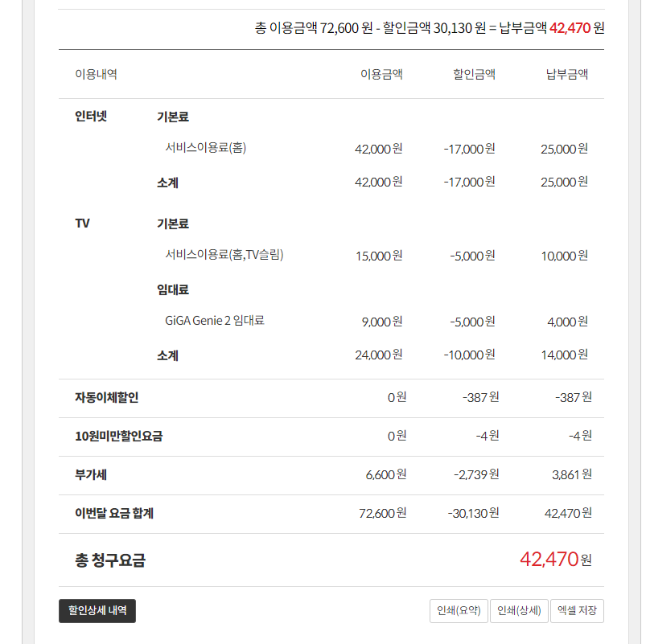Click the summary line 총 이용금액 72,600 원
This screenshot has width=646, height=644.
pos(313,28)
